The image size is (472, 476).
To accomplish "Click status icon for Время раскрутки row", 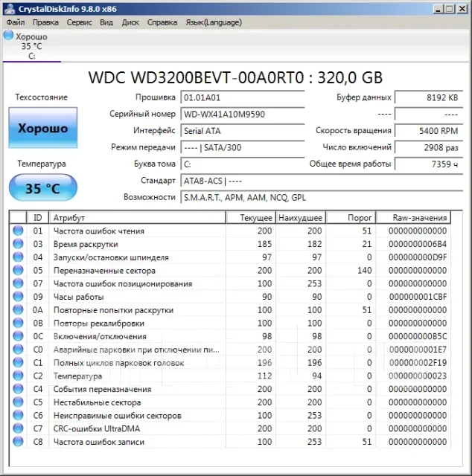I will click(x=18, y=243).
